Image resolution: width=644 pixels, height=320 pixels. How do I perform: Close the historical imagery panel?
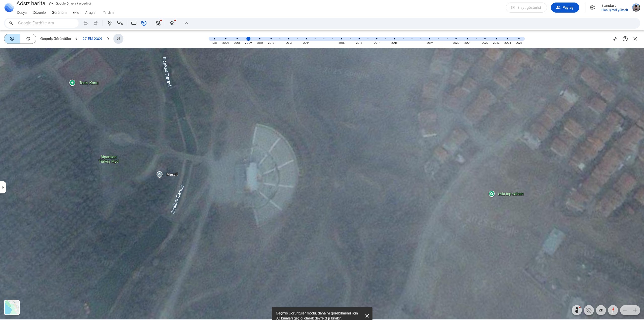coord(635,39)
